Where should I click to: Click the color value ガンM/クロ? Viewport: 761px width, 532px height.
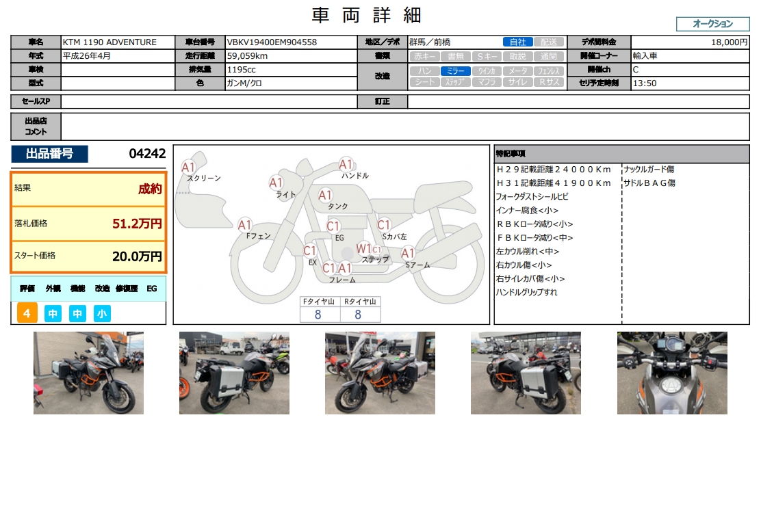244,83
